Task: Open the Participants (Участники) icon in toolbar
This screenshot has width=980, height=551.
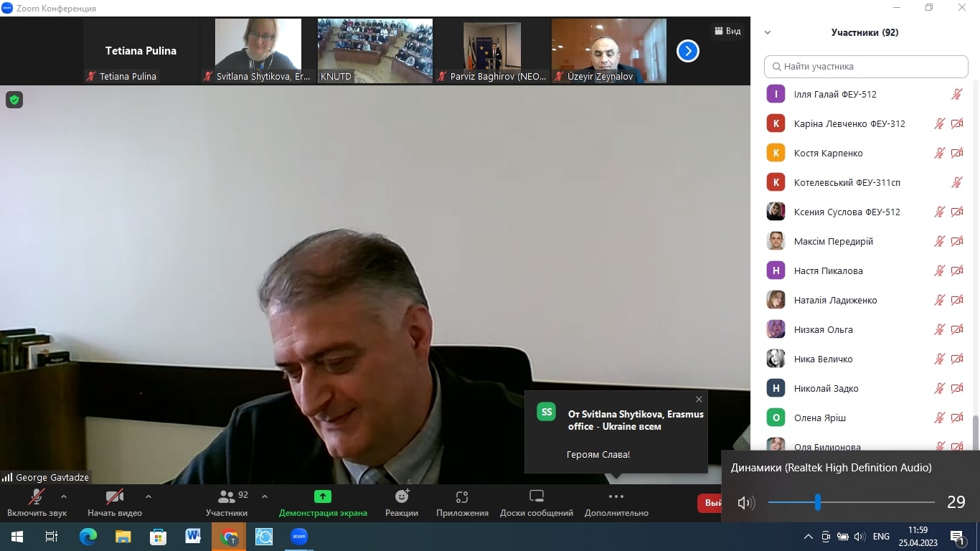Action: click(x=227, y=496)
